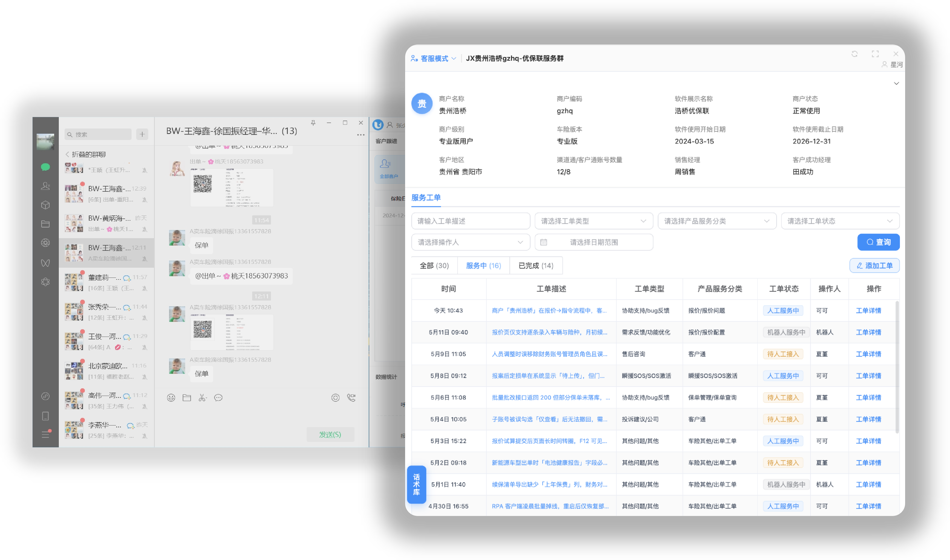Open 工单详情 for the 5月1日 11:40 ticket
The image size is (950, 560).
pyautogui.click(x=868, y=485)
